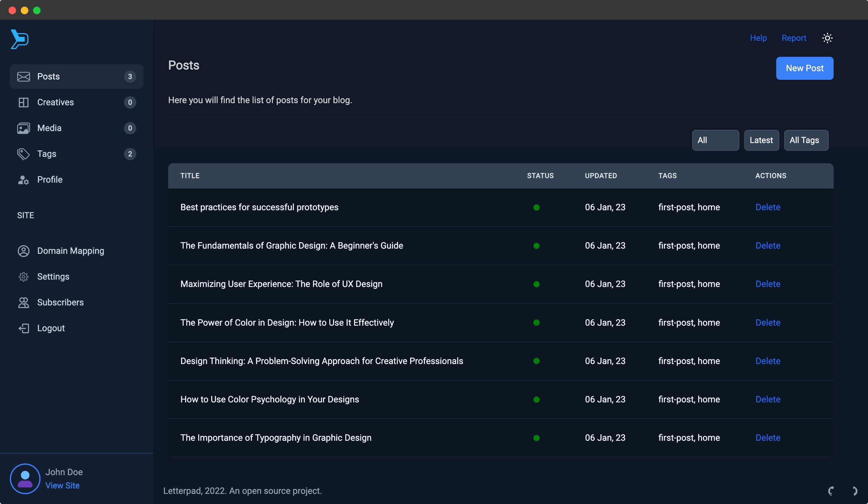This screenshot has height=504, width=868.
Task: Open the All status filter dropdown
Action: pyautogui.click(x=715, y=140)
